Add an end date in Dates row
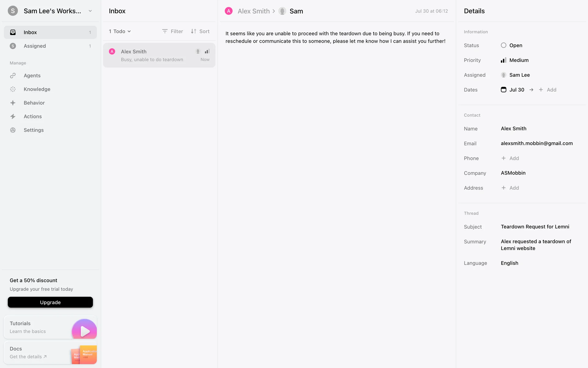This screenshot has height=368, width=588. (x=548, y=90)
